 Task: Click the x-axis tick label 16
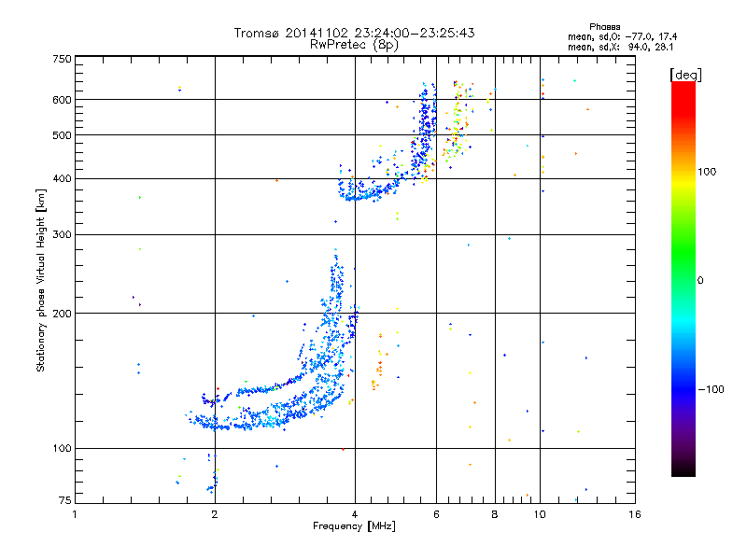(x=635, y=514)
